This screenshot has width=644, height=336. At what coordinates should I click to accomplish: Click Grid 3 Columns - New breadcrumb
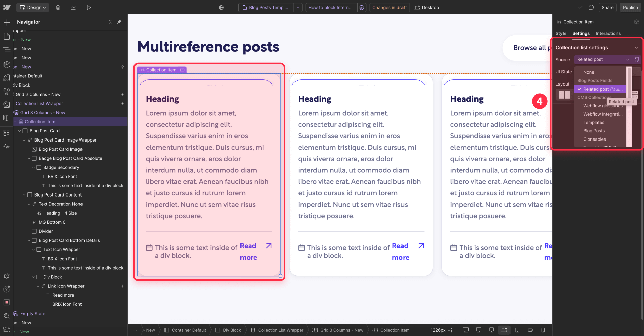tap(338, 330)
